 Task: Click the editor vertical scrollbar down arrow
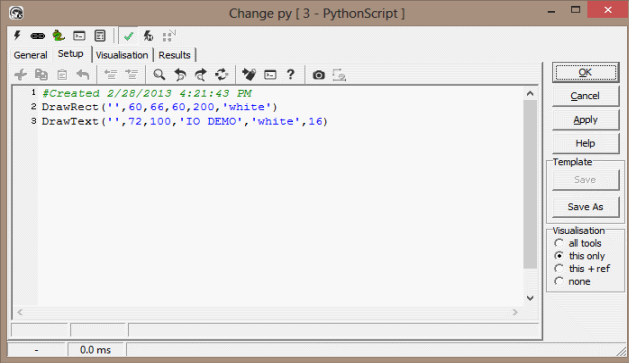(530, 298)
